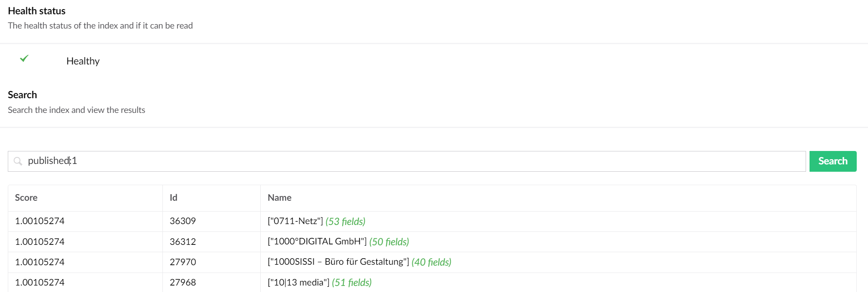Click the result name 0711-Netz

pos(295,221)
